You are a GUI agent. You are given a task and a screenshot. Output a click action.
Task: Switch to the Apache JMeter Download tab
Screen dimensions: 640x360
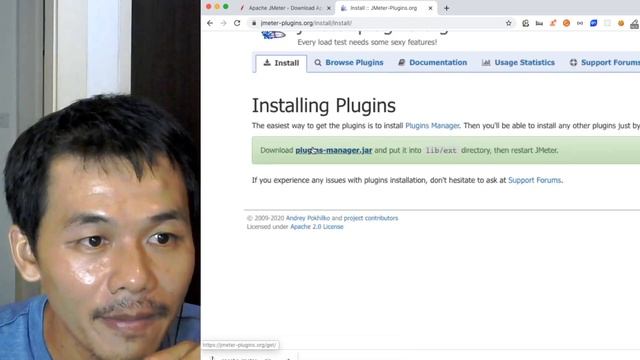285,8
